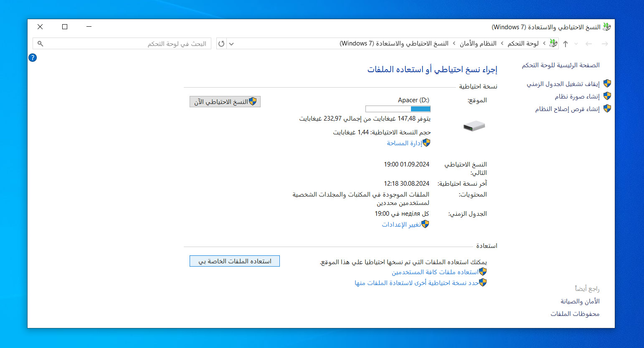
Task: Go to النظام والأمان breadcrumb
Action: click(478, 43)
